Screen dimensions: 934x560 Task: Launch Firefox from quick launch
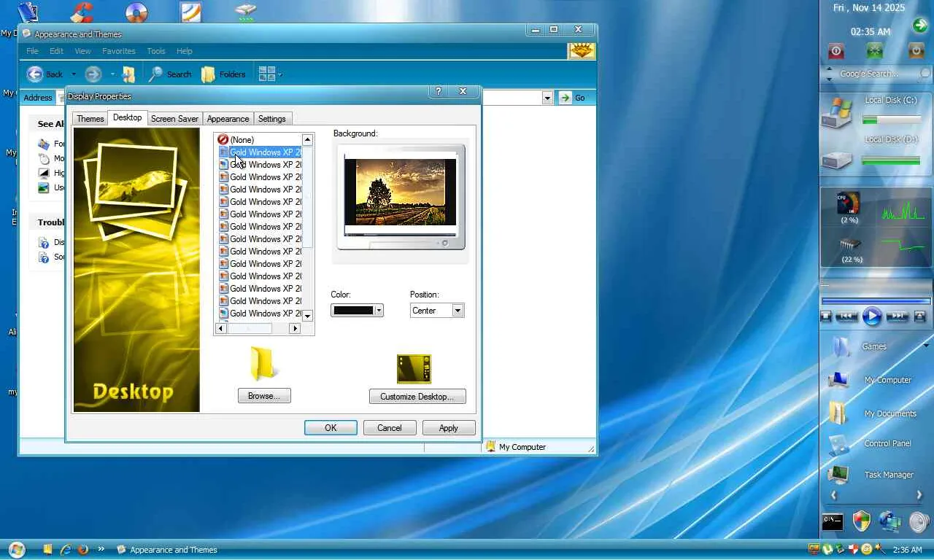pos(83,549)
